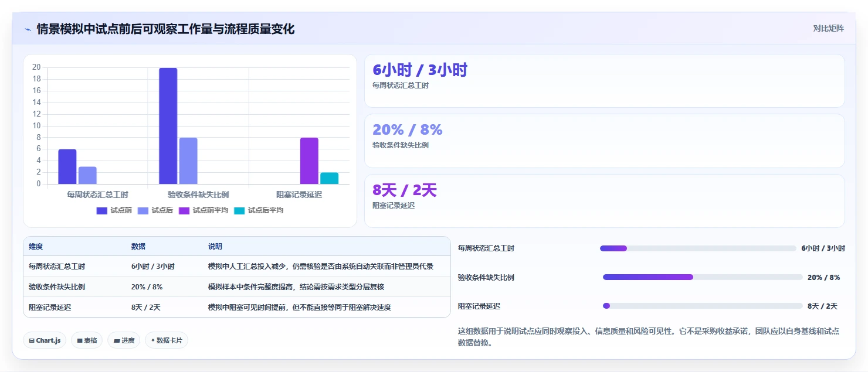Click the 验收条件缺失比例 progress bar
The height and width of the screenshot is (372, 868).
tap(703, 277)
